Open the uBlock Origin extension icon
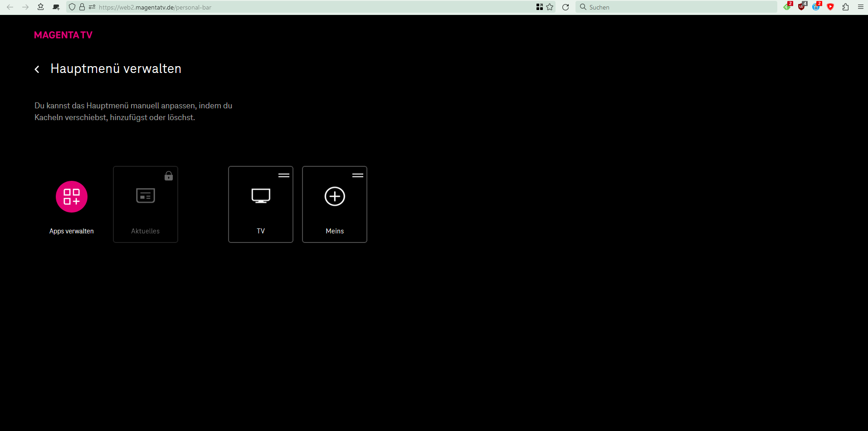 tap(802, 7)
